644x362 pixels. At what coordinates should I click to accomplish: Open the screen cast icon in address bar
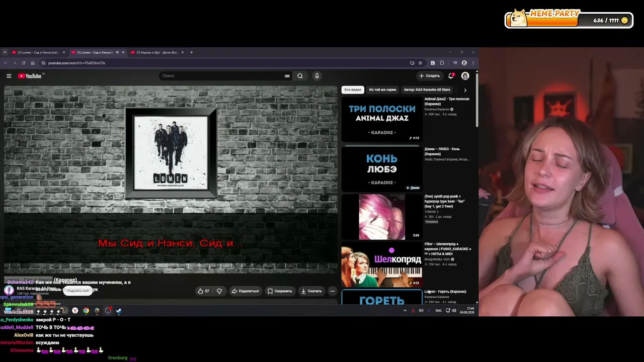tap(412, 63)
